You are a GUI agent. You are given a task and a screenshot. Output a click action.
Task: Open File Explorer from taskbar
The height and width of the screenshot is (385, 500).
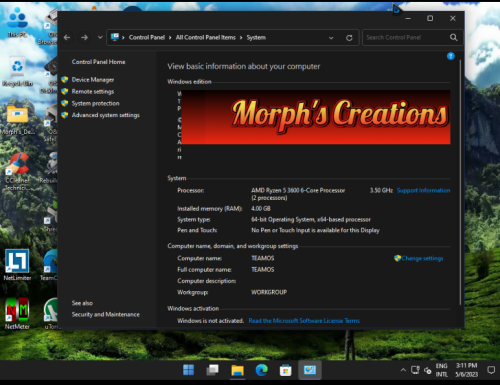237,370
